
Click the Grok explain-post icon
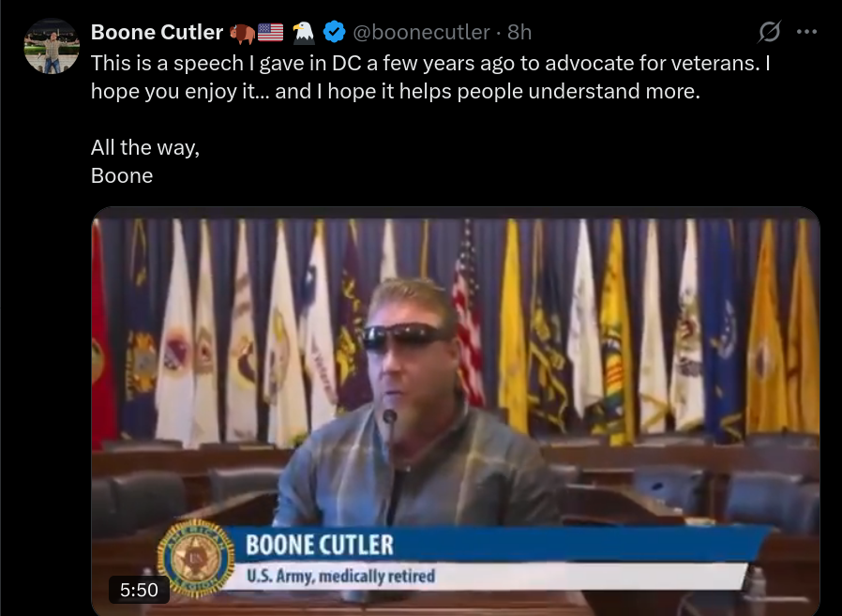point(769,32)
